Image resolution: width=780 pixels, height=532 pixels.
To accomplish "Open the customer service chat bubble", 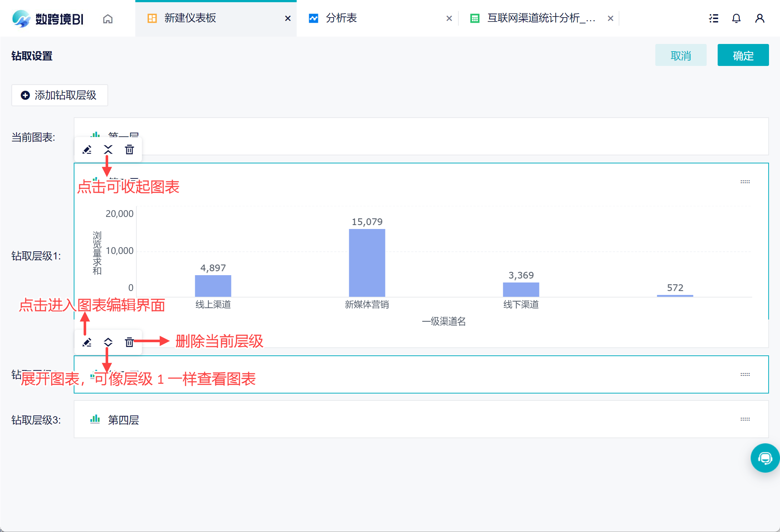I will click(x=765, y=458).
